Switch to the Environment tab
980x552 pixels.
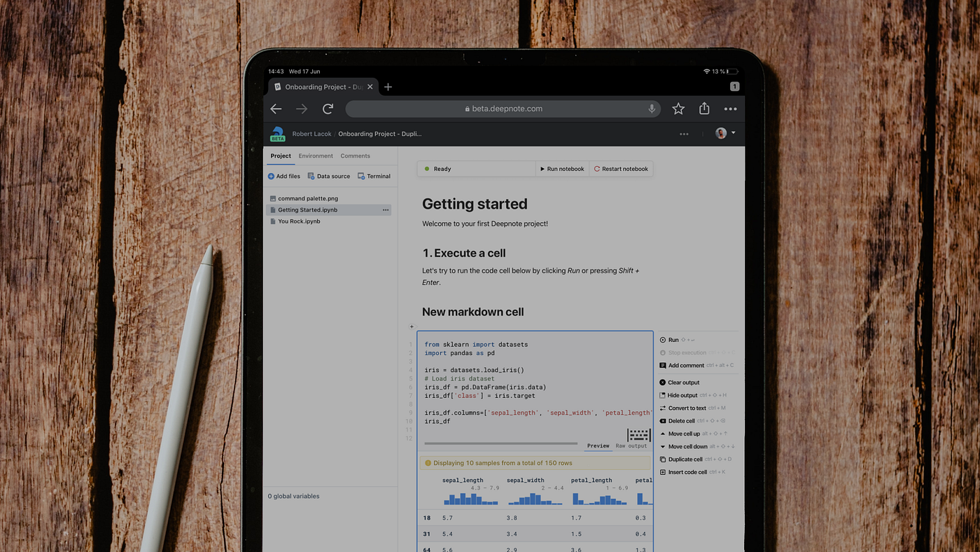pos(315,156)
